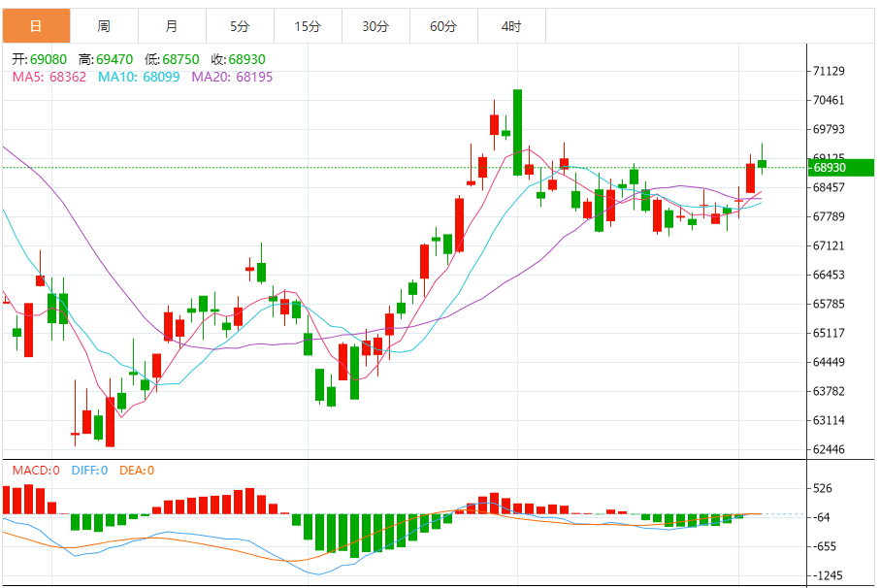Click the 65117 price axis label
The height and width of the screenshot is (588, 880).
click(829, 333)
